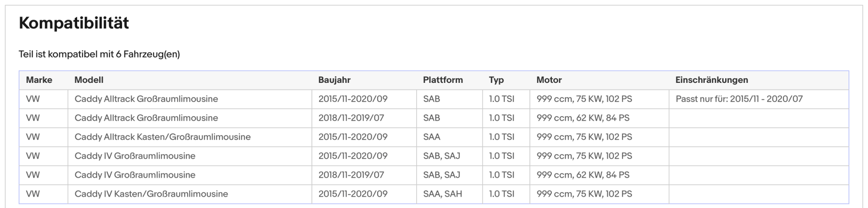Click 84 PS motor cell in Caddy IV row
Viewport: 868px width, 208px height.
(x=583, y=175)
